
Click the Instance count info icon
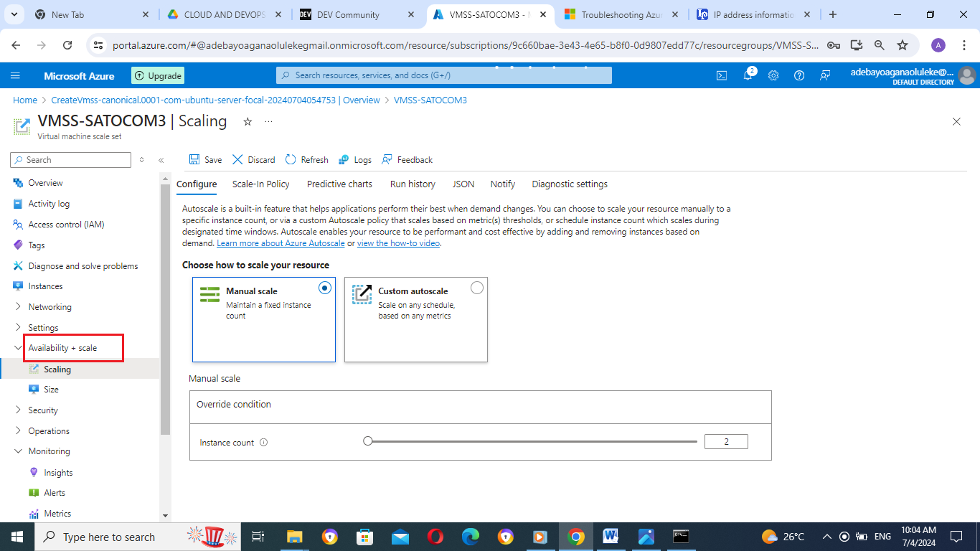(263, 443)
